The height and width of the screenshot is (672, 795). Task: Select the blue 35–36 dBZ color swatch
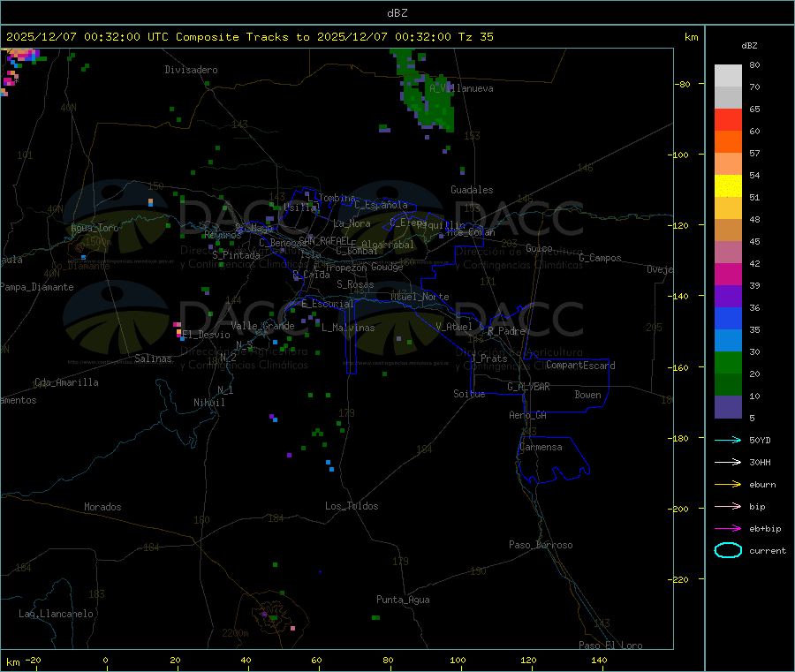728,318
